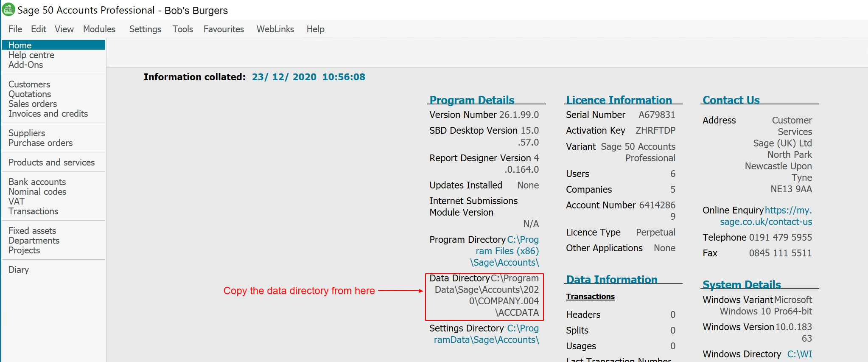Click the Sage 50 application icon
Screen dimensions: 868x362
(8, 9)
